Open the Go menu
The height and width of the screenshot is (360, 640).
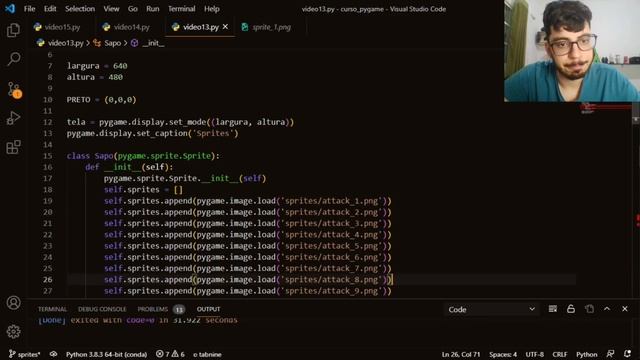[133, 9]
